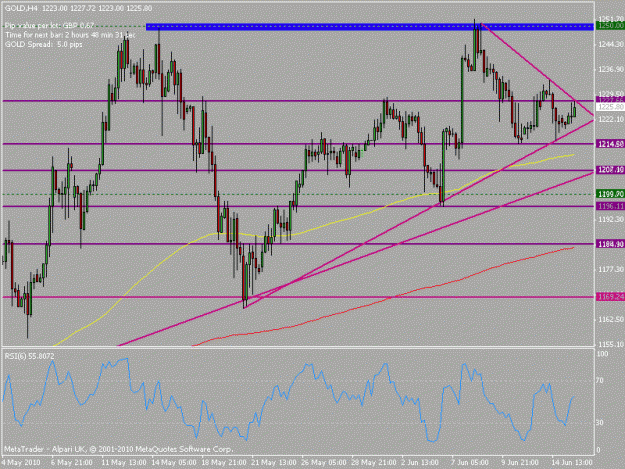The height and width of the screenshot is (469, 625).
Task: Click the pink 1169.24 level label
Action: click(x=610, y=296)
